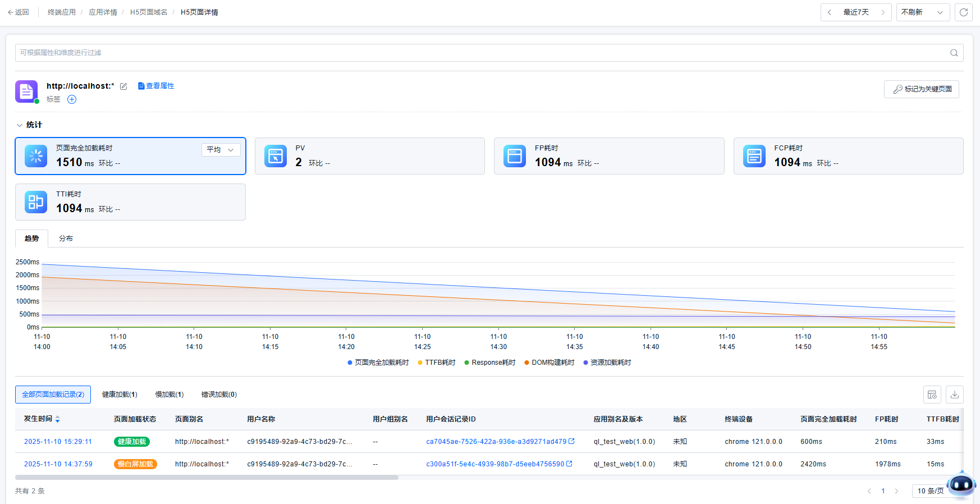Image resolution: width=980 pixels, height=504 pixels.
Task: Switch to the 分布 tab
Action: [66, 239]
